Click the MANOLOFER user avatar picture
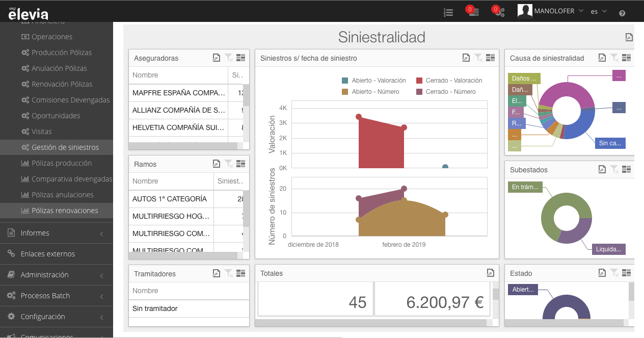This screenshot has height=338, width=644. [x=525, y=11]
